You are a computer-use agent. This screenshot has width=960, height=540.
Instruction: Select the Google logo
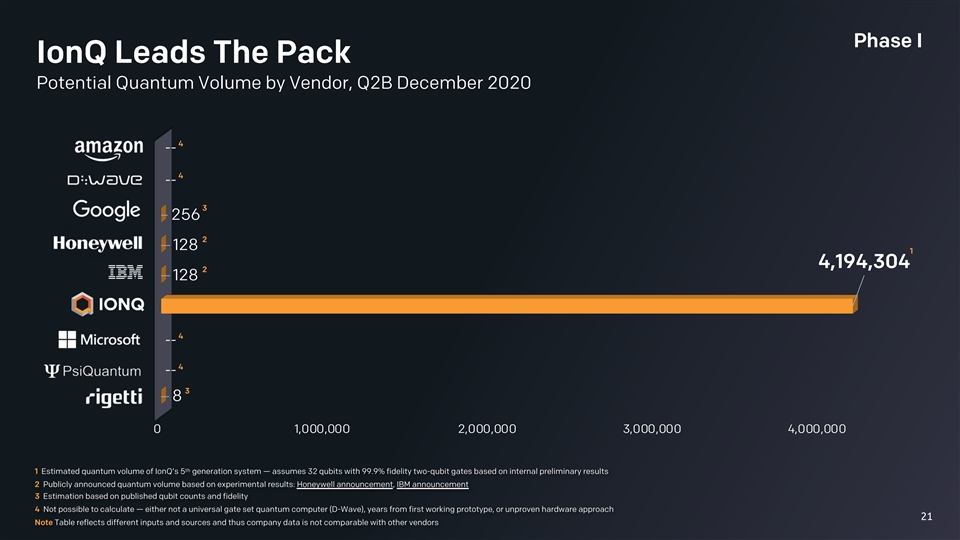[x=107, y=211]
